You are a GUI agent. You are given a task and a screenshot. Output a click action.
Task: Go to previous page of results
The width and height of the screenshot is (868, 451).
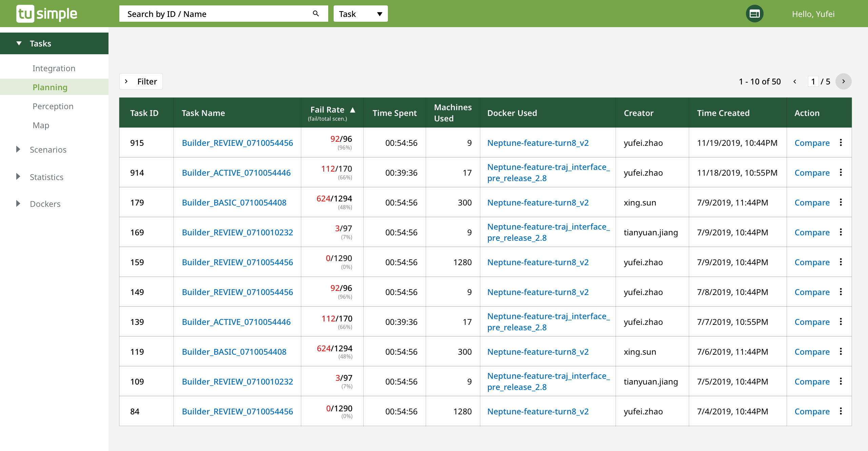795,81
